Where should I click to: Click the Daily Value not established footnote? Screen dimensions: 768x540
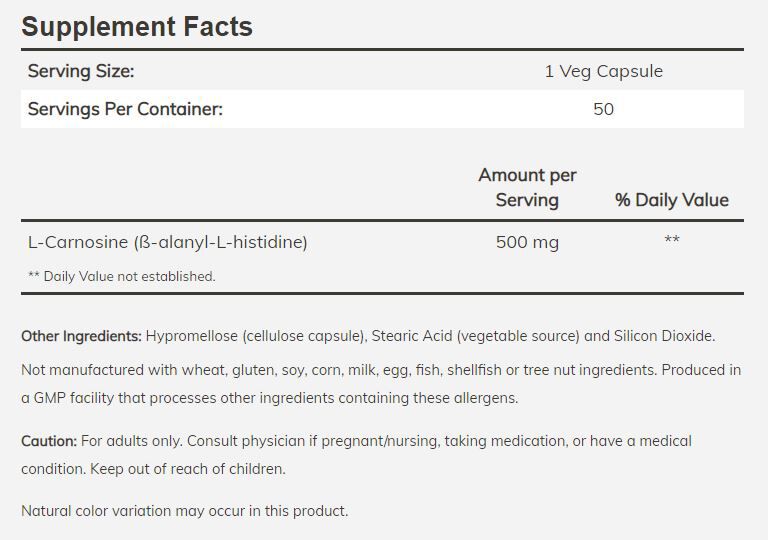click(x=121, y=276)
